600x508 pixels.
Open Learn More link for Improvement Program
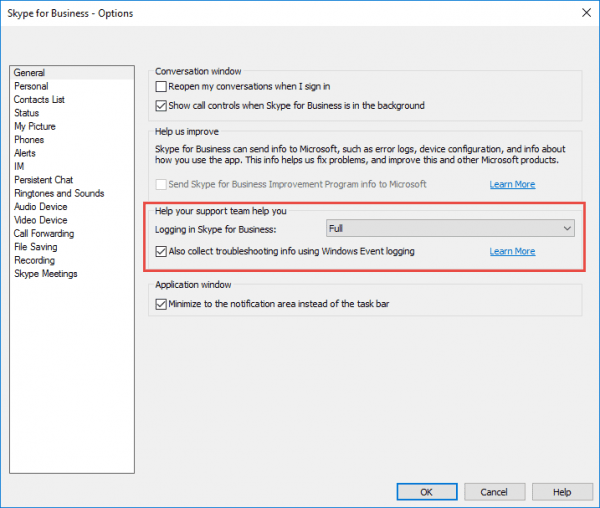pyautogui.click(x=512, y=184)
